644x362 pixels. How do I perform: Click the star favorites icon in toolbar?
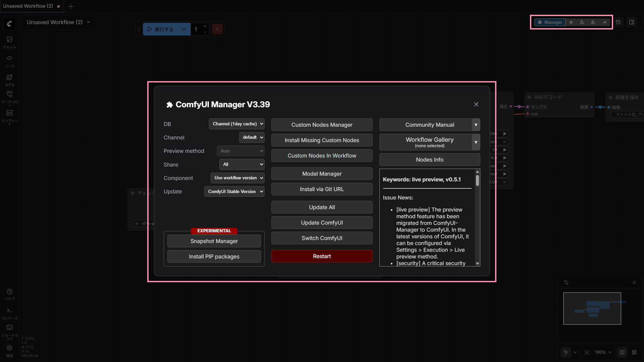coord(571,22)
